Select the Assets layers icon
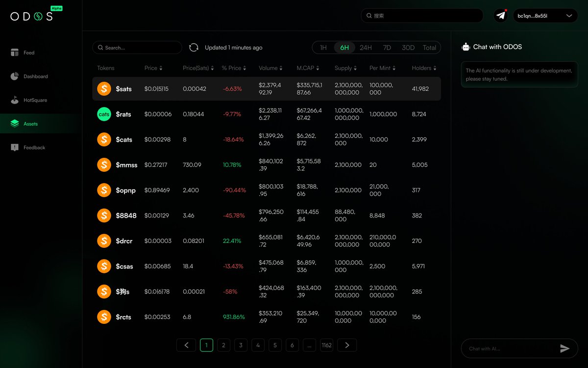Screen dimensions: 588x368 (x=15, y=124)
